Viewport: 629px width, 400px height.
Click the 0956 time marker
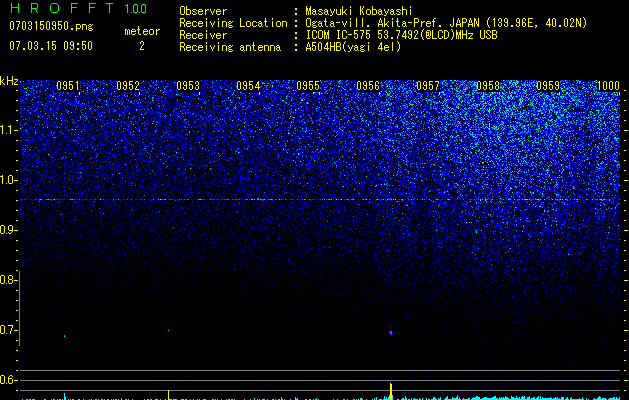[x=368, y=86]
